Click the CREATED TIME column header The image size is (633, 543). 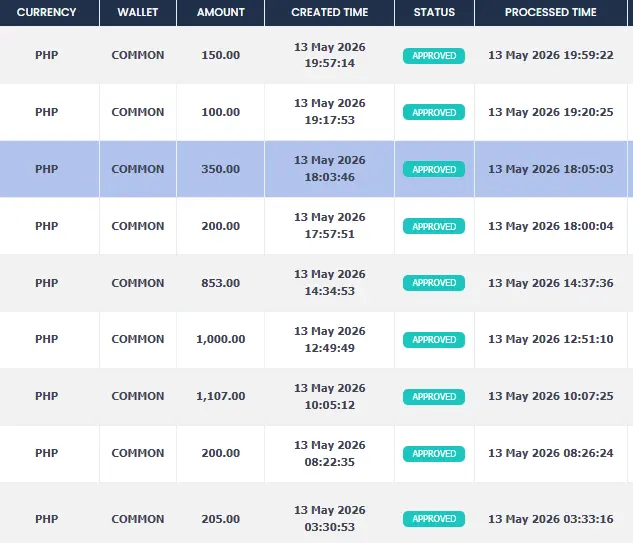tap(329, 12)
